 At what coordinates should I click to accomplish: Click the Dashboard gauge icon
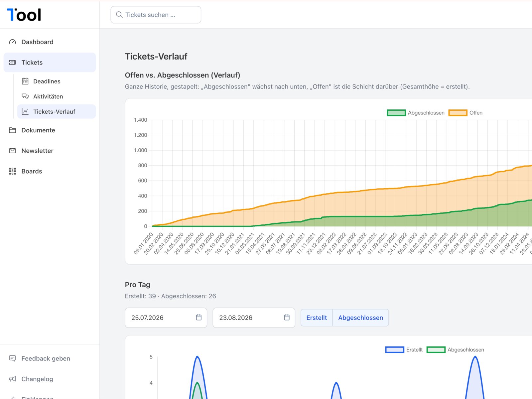click(12, 42)
